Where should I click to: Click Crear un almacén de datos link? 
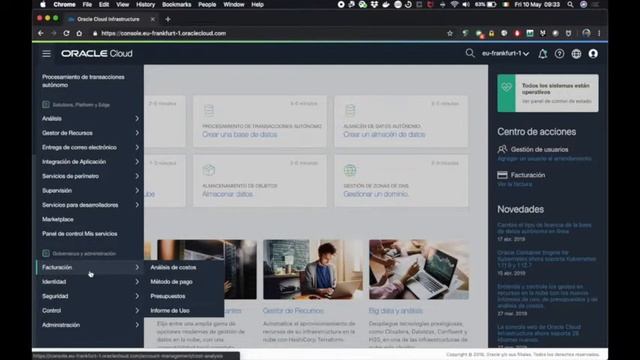[384, 134]
